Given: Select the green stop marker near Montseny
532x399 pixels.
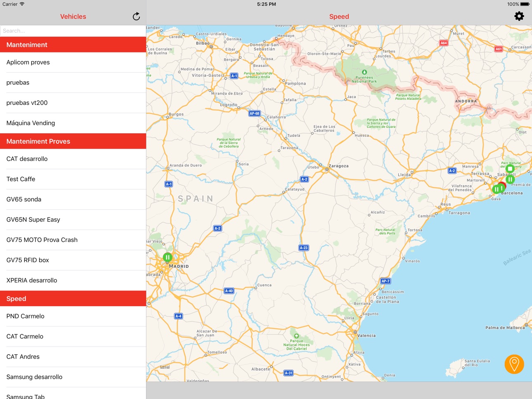Looking at the screenshot, I should (x=510, y=169).
